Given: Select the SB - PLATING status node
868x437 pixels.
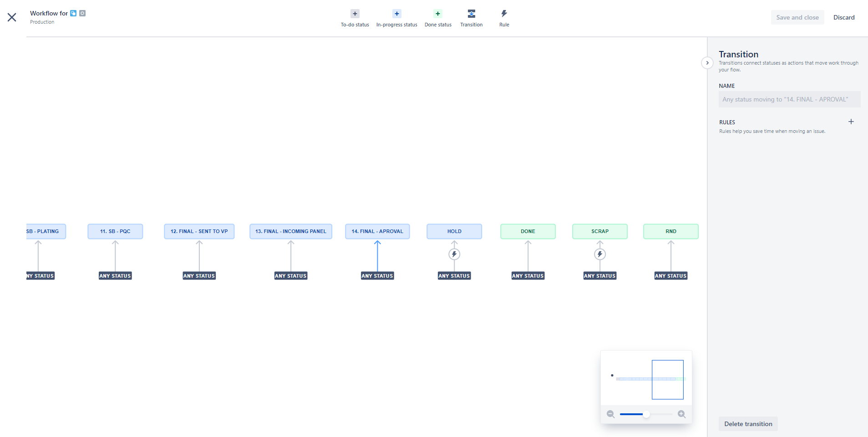Looking at the screenshot, I should pos(46,231).
